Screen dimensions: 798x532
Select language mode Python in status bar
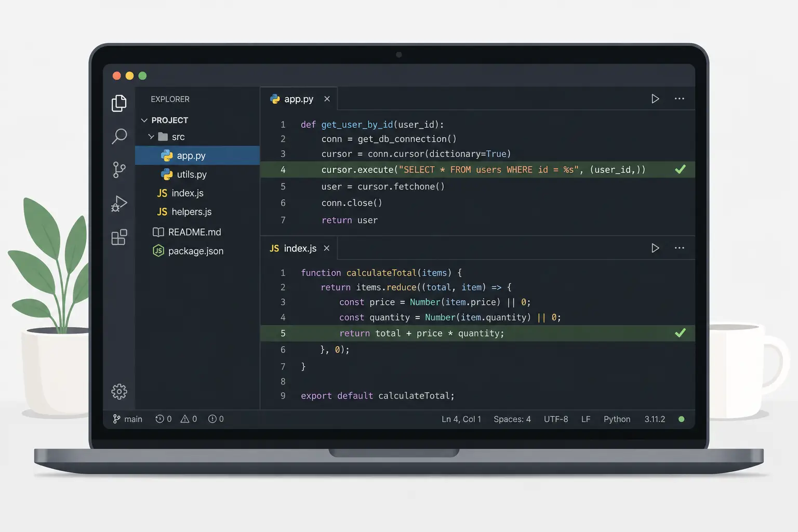point(617,419)
